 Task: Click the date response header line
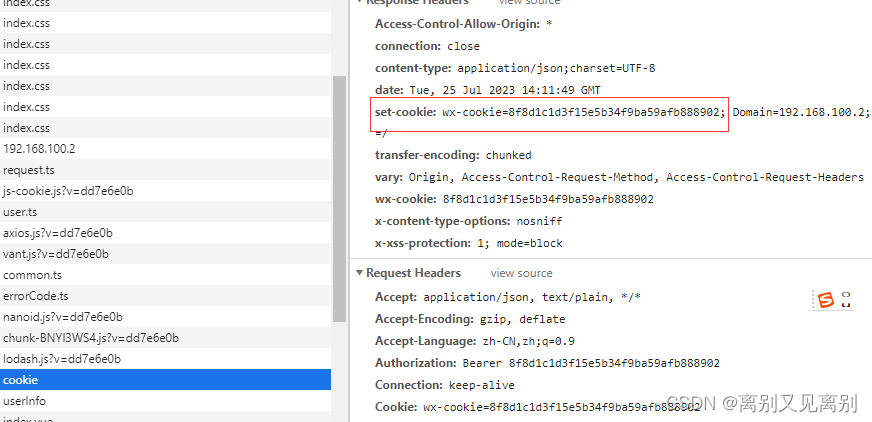(488, 90)
